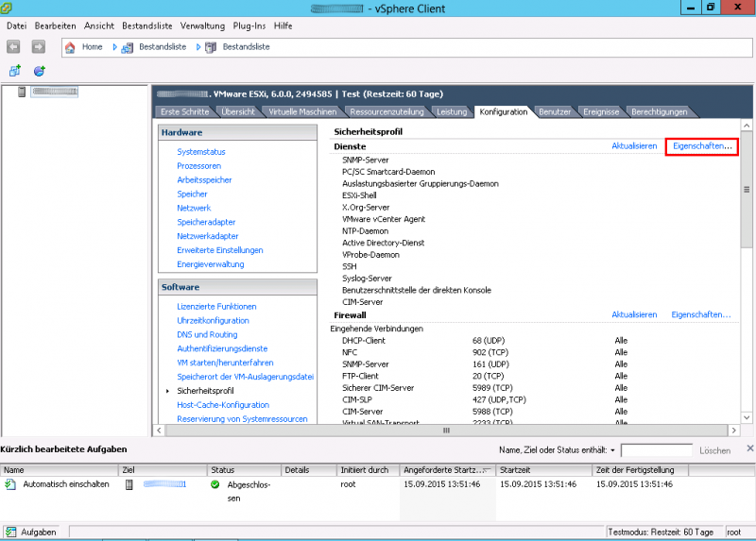Open Erweiterte Einstellungen link
The height and width of the screenshot is (541, 756).
[x=220, y=250]
